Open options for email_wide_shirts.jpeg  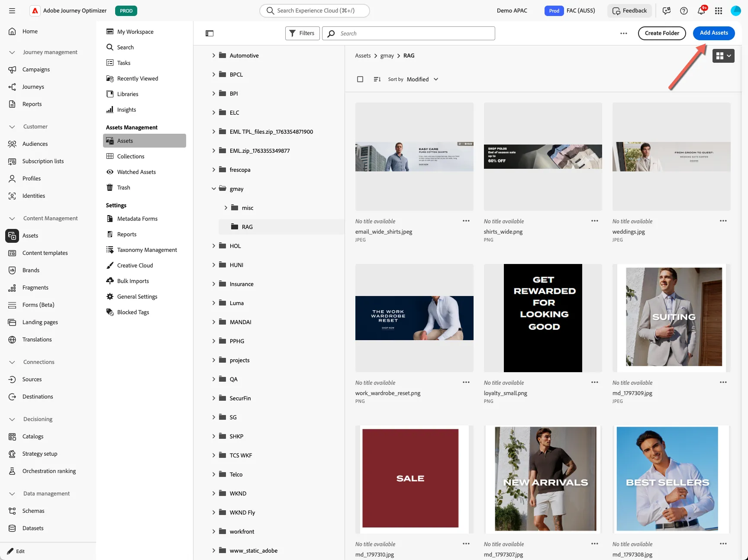click(x=466, y=221)
